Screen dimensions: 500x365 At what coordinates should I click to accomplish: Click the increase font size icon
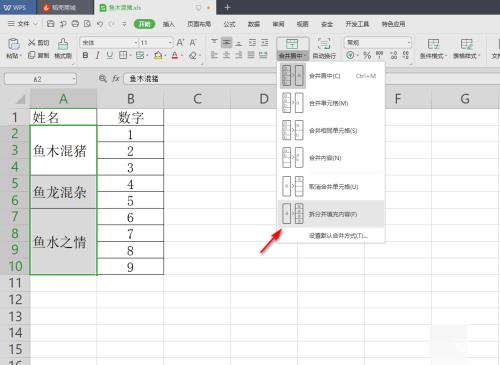click(180, 43)
